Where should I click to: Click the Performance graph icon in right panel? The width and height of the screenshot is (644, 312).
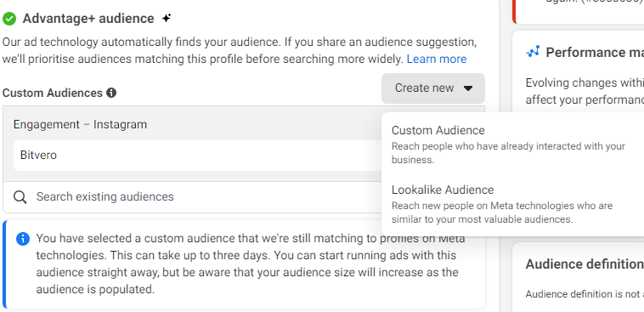pos(533,52)
